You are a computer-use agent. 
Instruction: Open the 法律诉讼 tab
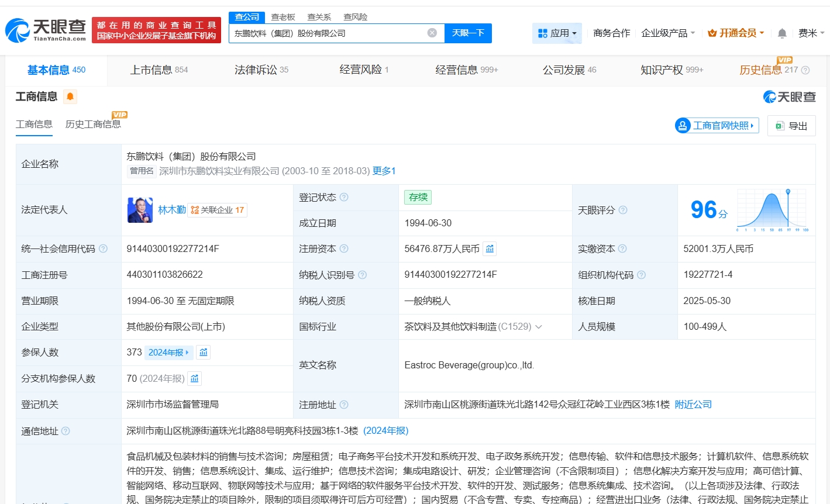261,70
